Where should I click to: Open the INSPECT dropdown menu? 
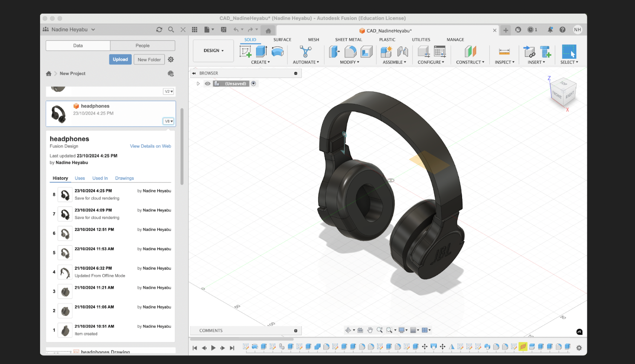pyautogui.click(x=505, y=62)
